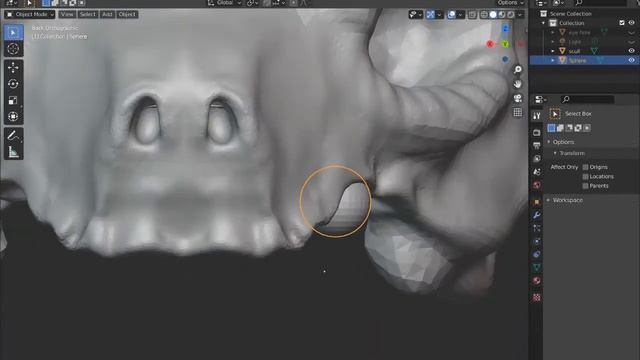The image size is (640, 360).
Task: Expand the Workspace panel
Action: click(x=549, y=200)
